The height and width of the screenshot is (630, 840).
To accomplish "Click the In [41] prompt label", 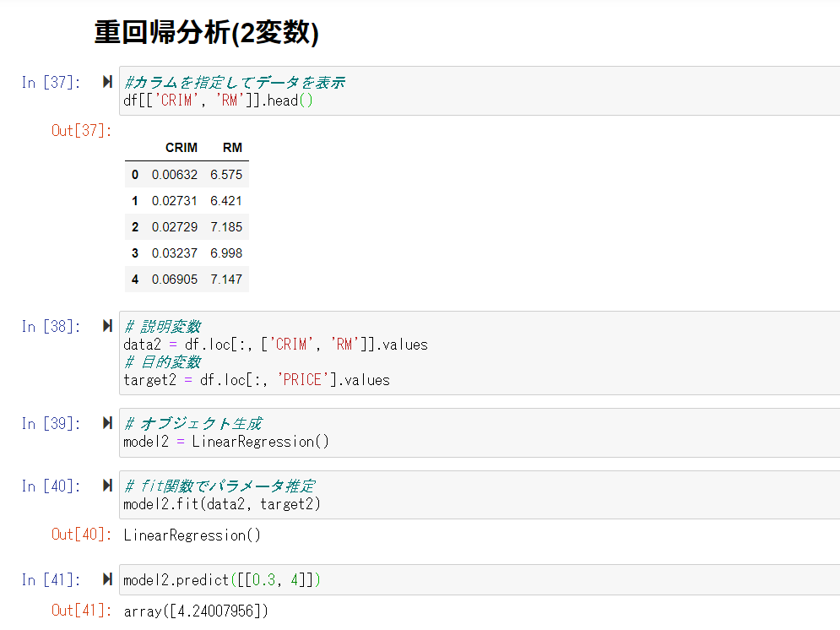I will click(x=51, y=579).
